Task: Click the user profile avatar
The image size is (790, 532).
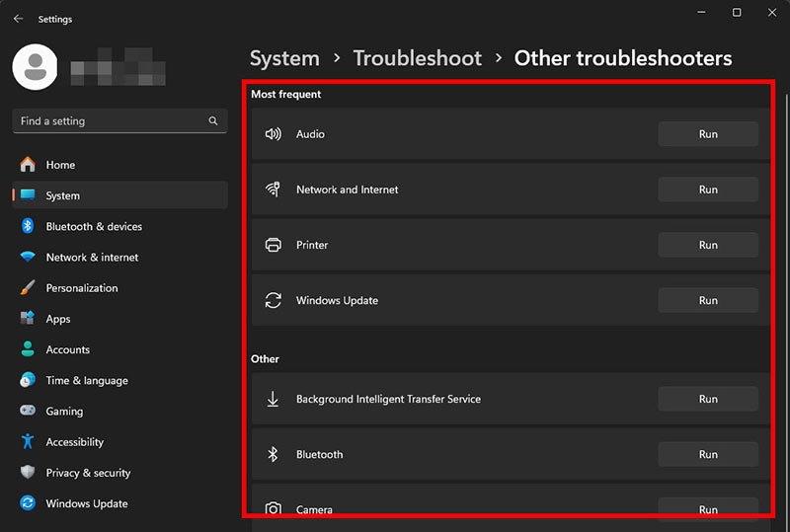Action: point(35,67)
